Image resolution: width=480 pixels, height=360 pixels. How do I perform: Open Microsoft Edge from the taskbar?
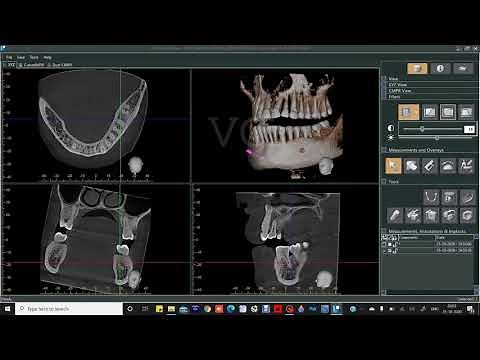pyautogui.click(x=231, y=309)
